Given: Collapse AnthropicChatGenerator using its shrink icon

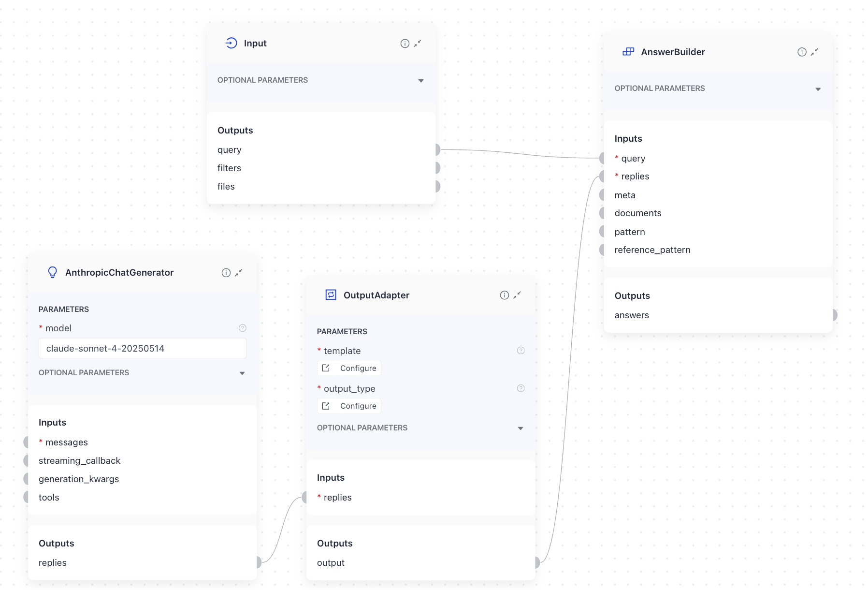Looking at the screenshot, I should 238,272.
